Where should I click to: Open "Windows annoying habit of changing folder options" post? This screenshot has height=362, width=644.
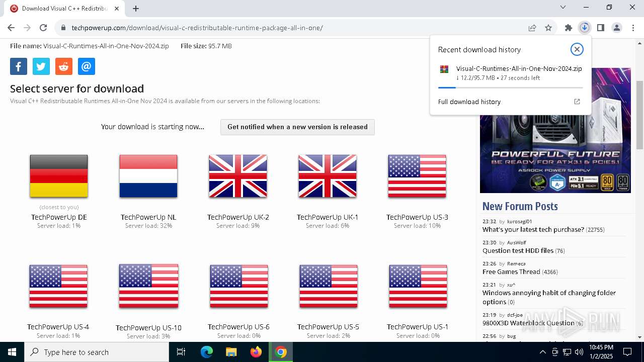549,297
